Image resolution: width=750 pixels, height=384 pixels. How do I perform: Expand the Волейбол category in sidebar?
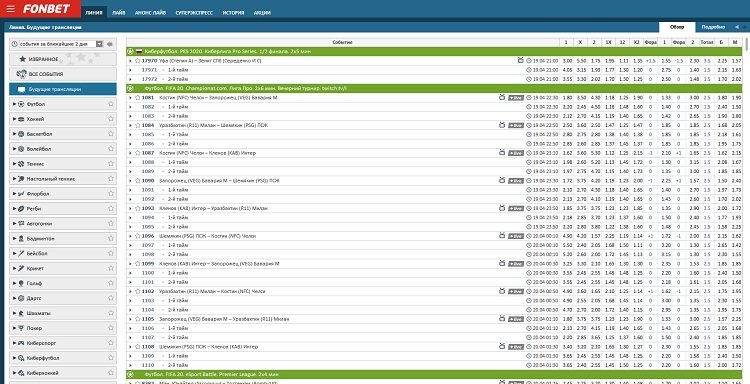tap(14, 149)
